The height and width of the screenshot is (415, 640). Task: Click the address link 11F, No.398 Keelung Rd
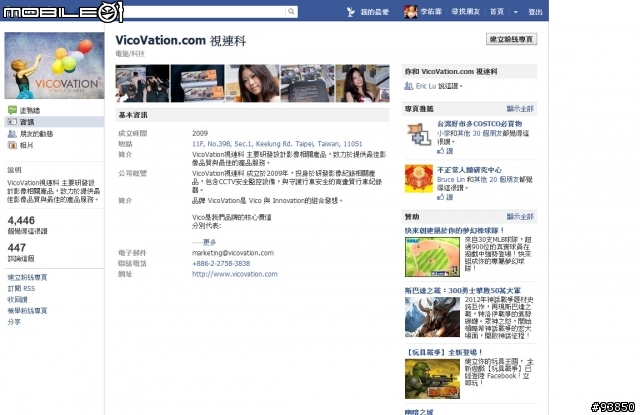(x=277, y=144)
